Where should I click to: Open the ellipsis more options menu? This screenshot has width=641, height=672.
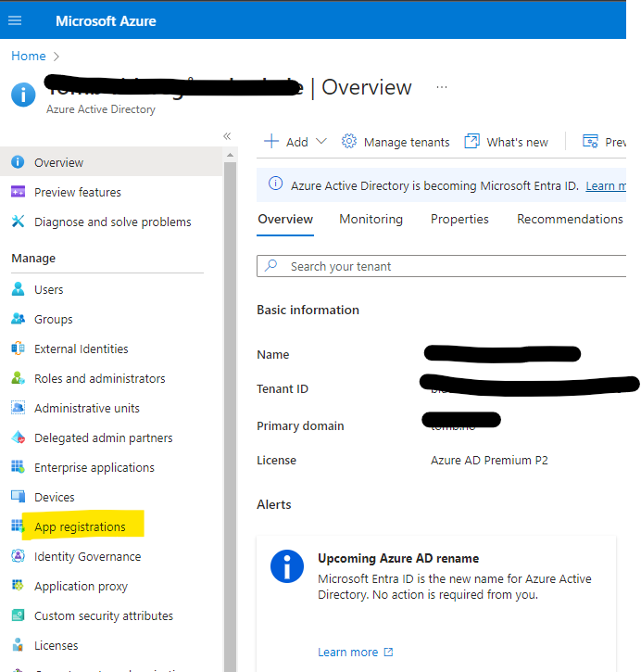coord(442,87)
